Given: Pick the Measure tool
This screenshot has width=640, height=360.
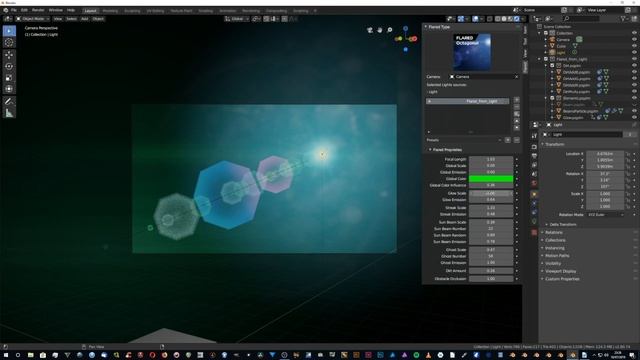Looking at the screenshot, I should (x=9, y=113).
